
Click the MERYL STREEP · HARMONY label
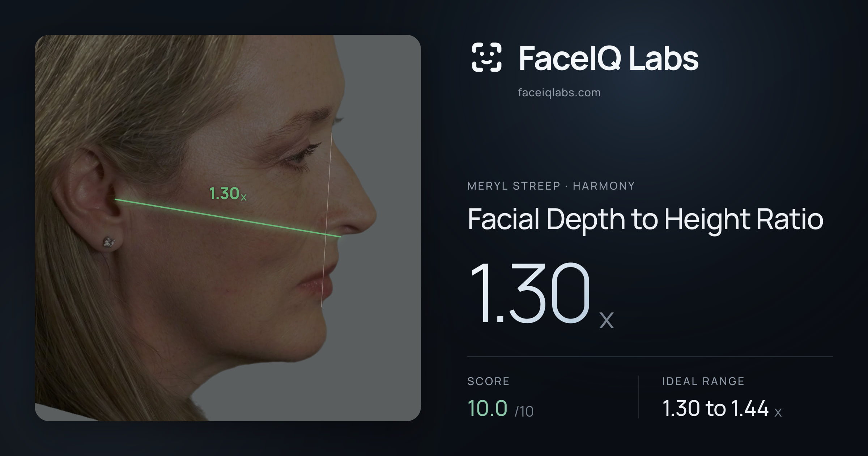pyautogui.click(x=551, y=186)
